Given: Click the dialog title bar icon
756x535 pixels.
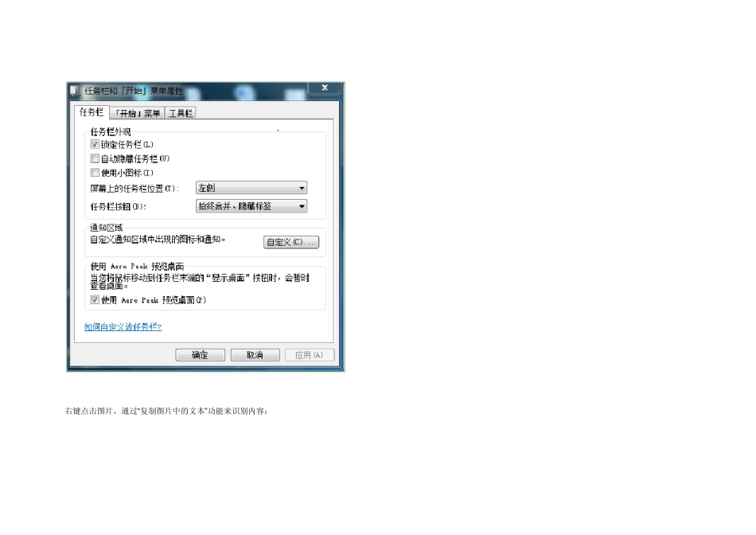Looking at the screenshot, I should [x=75, y=91].
